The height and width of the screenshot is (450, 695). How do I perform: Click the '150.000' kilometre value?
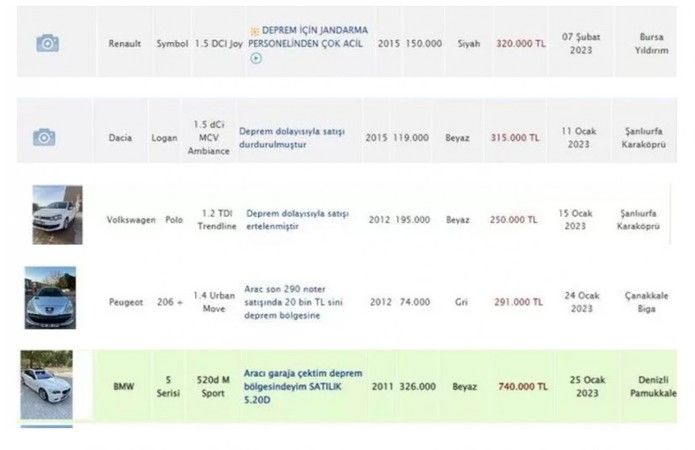tap(423, 43)
